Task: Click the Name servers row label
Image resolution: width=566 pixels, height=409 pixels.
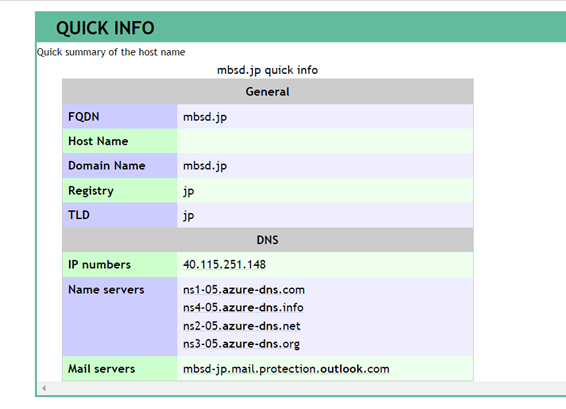Action: (106, 290)
